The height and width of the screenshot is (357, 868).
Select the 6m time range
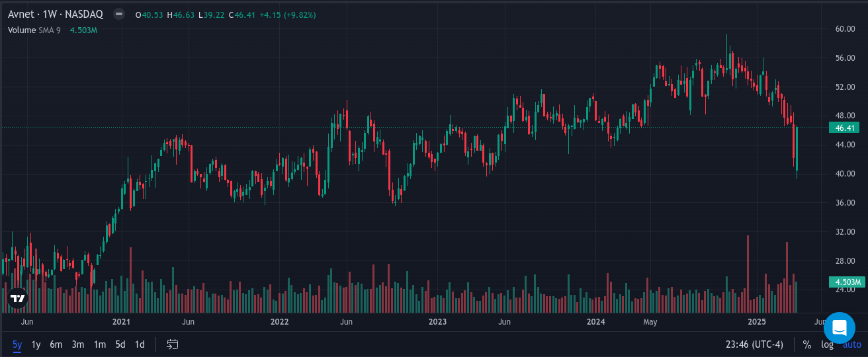click(x=56, y=344)
